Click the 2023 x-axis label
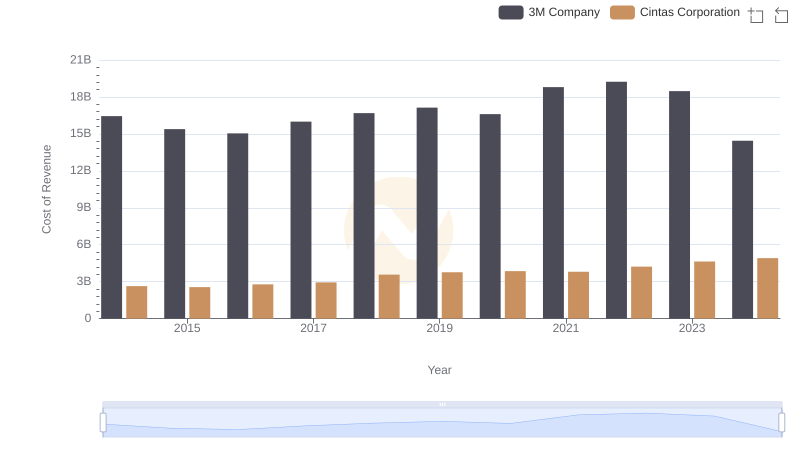The width and height of the screenshot is (800, 461). (x=692, y=328)
